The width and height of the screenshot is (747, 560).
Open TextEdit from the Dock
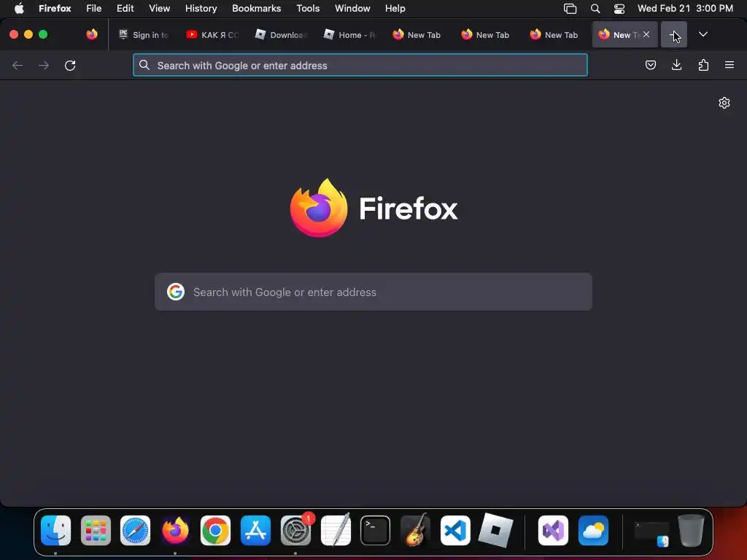[x=336, y=531]
